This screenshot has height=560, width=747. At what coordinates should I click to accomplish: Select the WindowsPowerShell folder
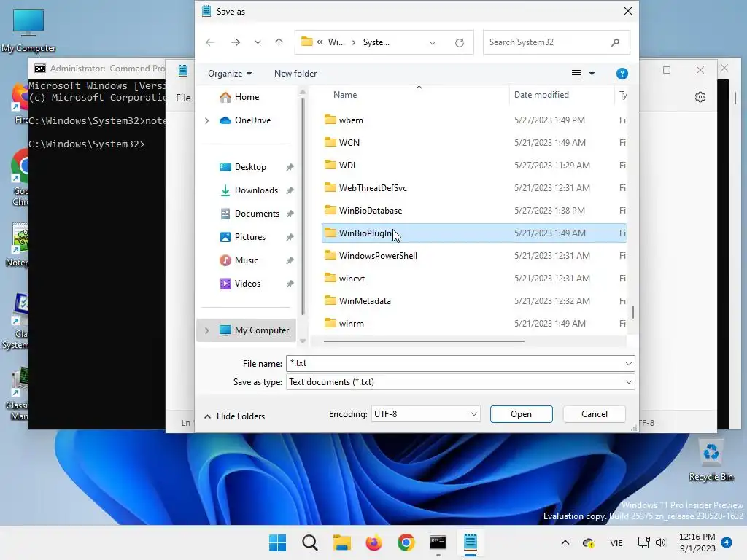point(473,256)
